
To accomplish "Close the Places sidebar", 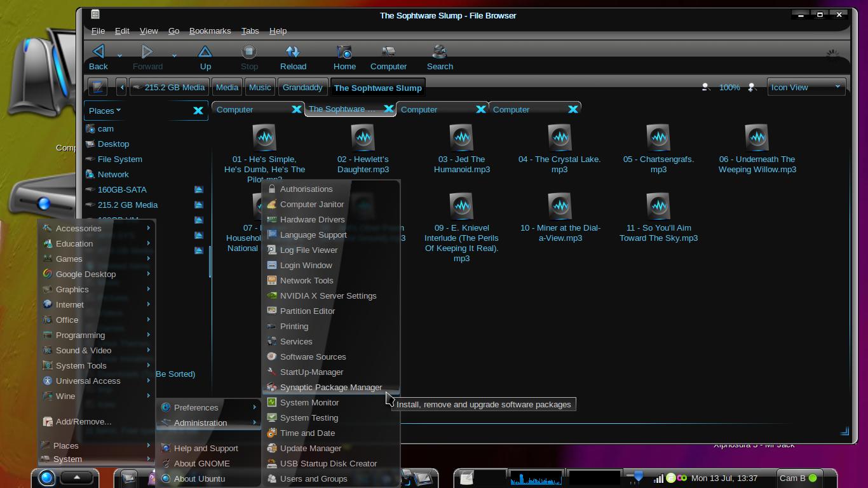I will (x=198, y=111).
